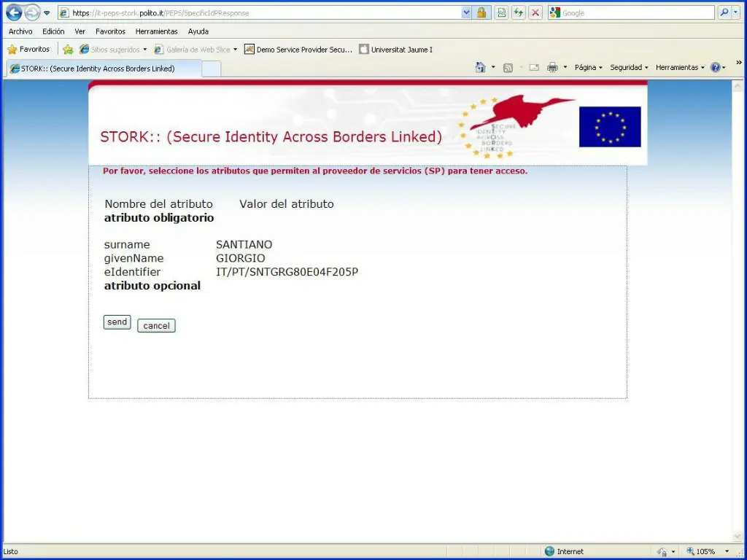
Task: Click the Protected Mode lock status icon
Action: pyautogui.click(x=662, y=552)
